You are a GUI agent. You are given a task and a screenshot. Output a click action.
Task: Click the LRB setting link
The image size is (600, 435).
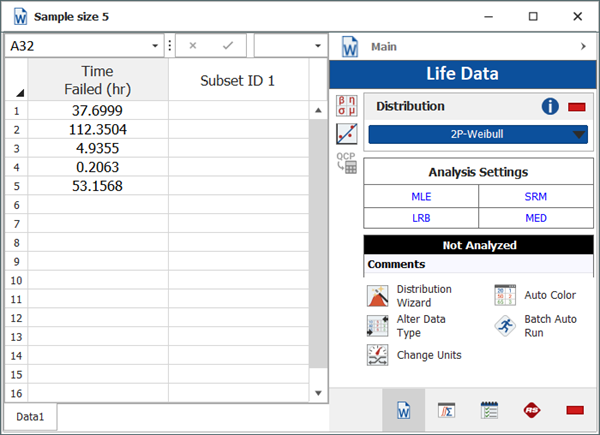tap(421, 219)
